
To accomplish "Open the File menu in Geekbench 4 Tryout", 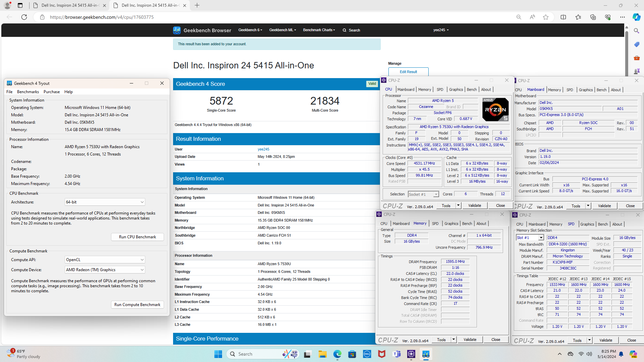I will [9, 92].
